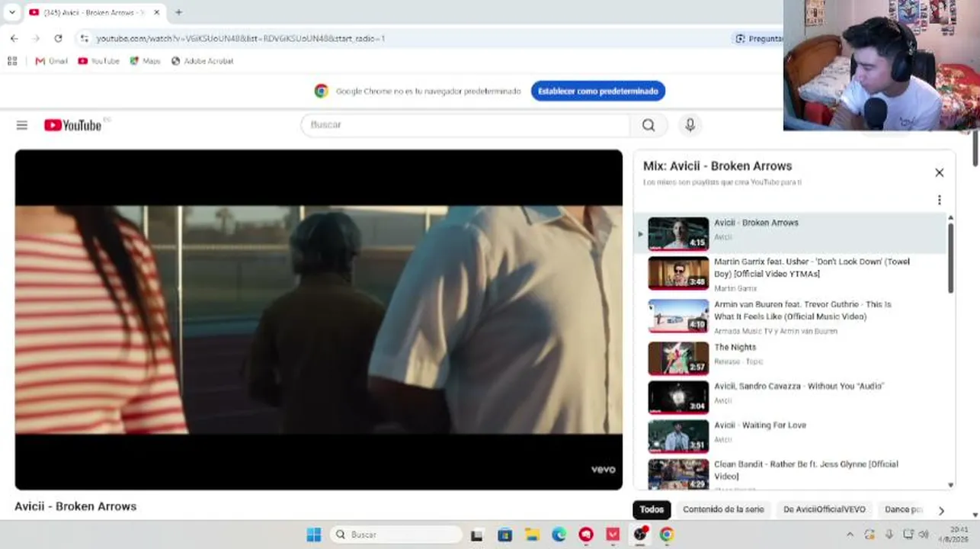The image size is (980, 549).
Task: Click the video player to pause playback
Action: pyautogui.click(x=319, y=319)
